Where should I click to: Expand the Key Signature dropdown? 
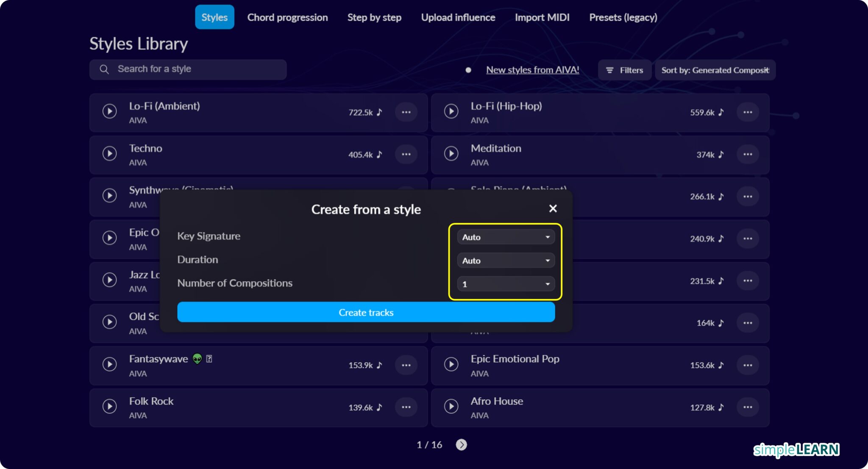506,237
